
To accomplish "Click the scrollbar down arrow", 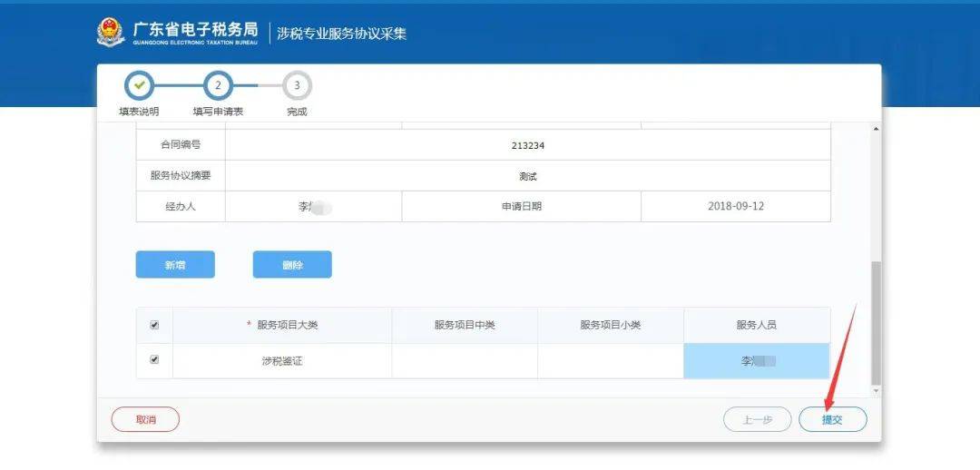I will click(x=876, y=391).
